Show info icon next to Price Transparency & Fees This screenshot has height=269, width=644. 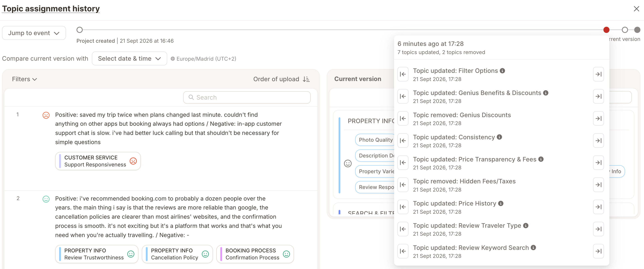(541, 159)
